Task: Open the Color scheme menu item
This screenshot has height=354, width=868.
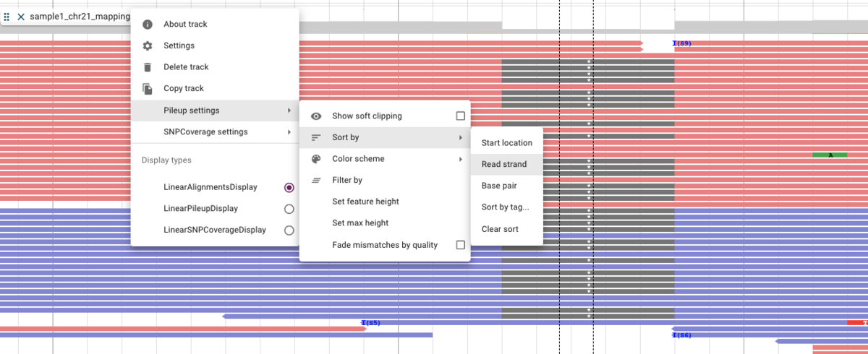Action: 385,159
